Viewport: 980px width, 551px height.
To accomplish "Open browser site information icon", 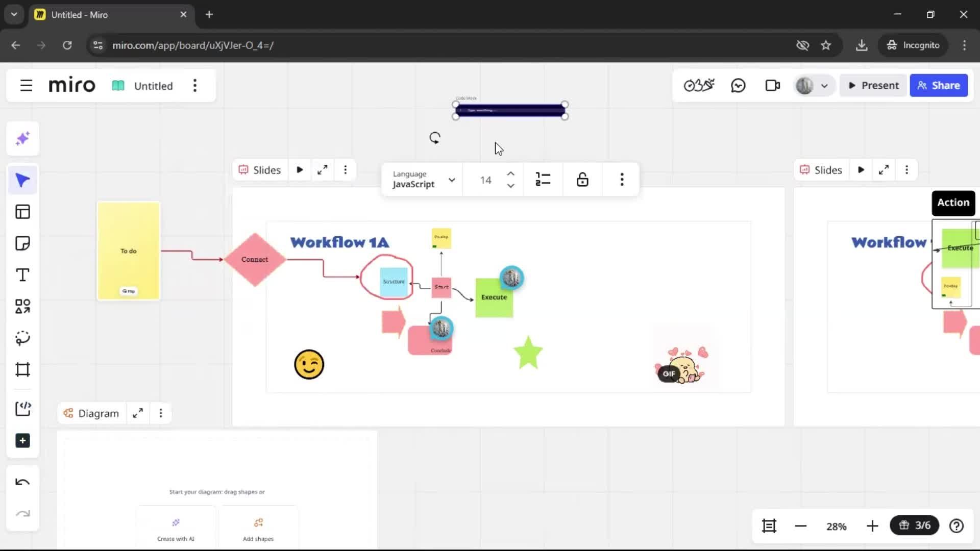I will coord(98,45).
